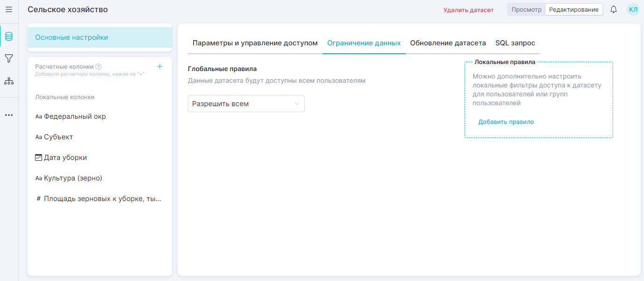Click help icon next to Расчетные колонки
Viewport: 644px width, 281px height.
point(99,67)
